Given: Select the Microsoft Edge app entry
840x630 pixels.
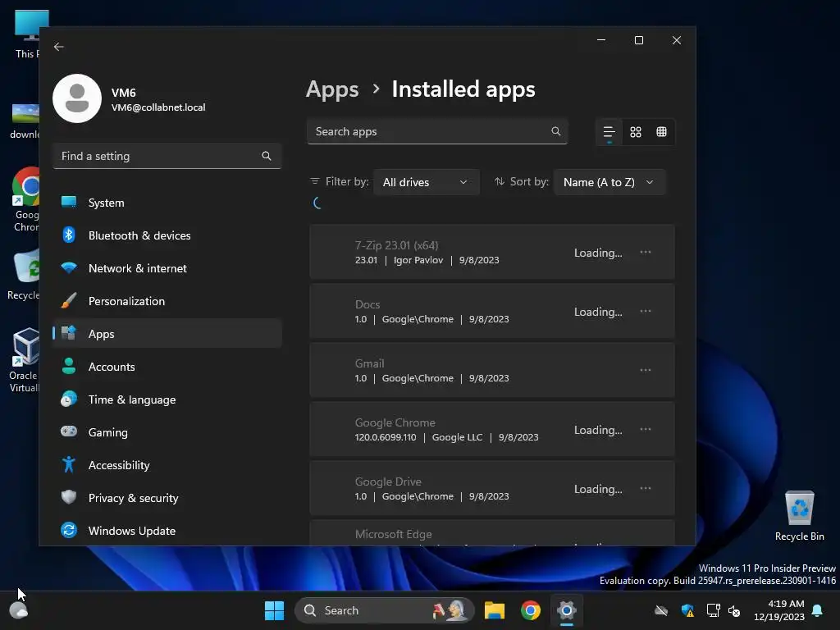Looking at the screenshot, I should point(492,533).
